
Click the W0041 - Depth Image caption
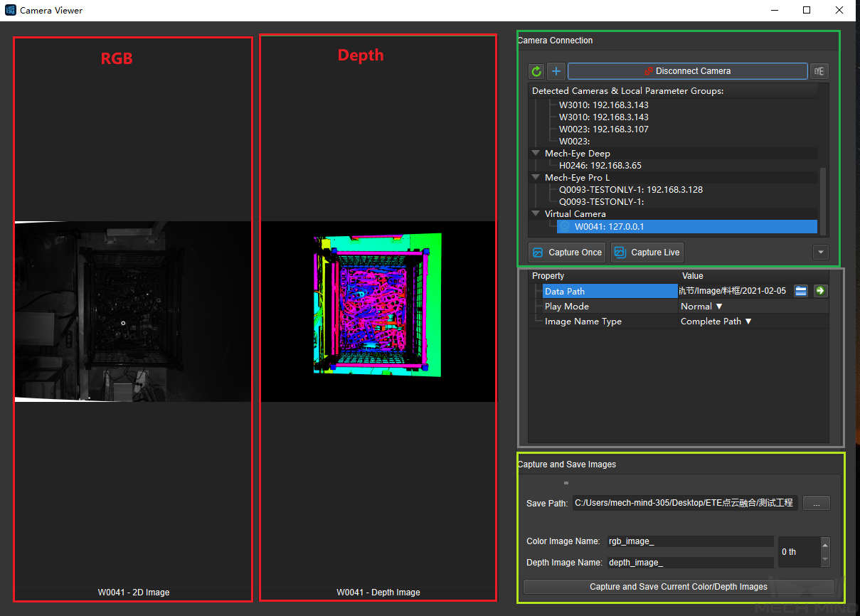pos(378,593)
